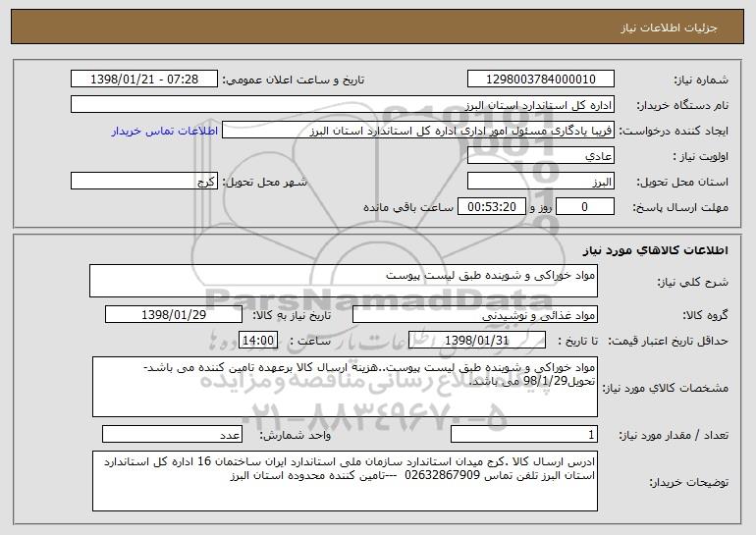
Task: Click the label مهلت ارسال پاسخ
Action: pos(680,208)
